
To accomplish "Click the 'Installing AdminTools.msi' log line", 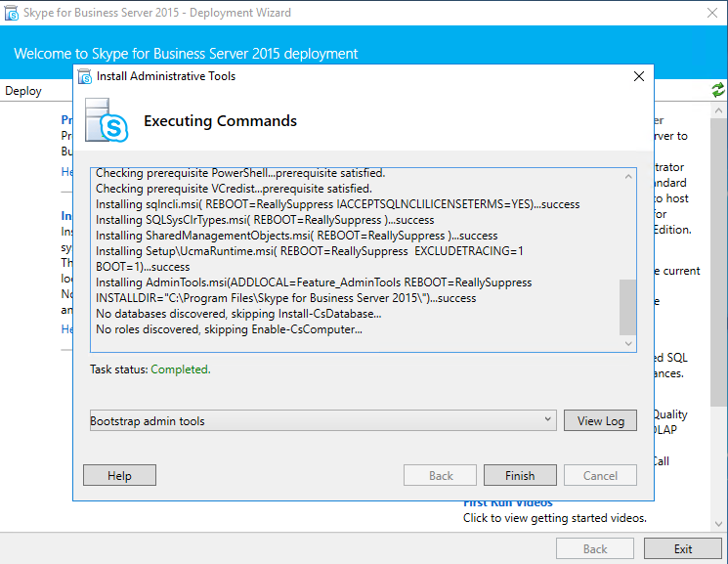I will click(x=314, y=290).
